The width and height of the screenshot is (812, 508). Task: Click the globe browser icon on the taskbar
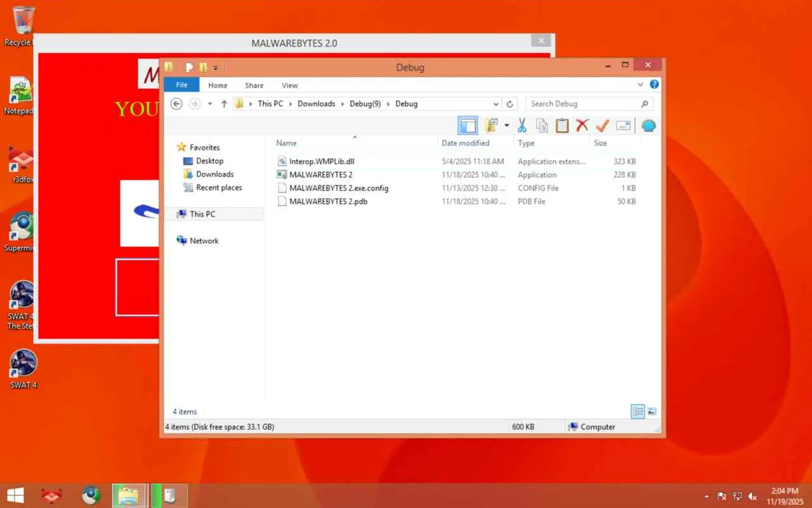pyautogui.click(x=91, y=495)
